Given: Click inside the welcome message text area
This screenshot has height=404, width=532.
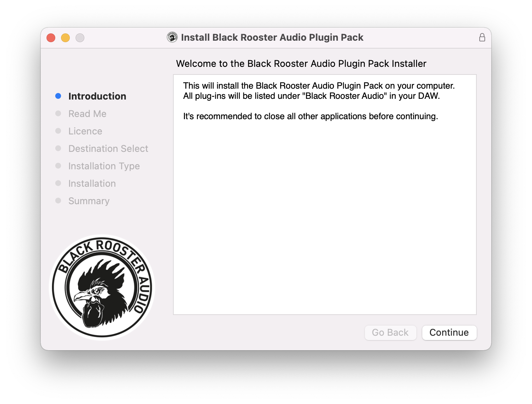Looking at the screenshot, I should [x=325, y=194].
